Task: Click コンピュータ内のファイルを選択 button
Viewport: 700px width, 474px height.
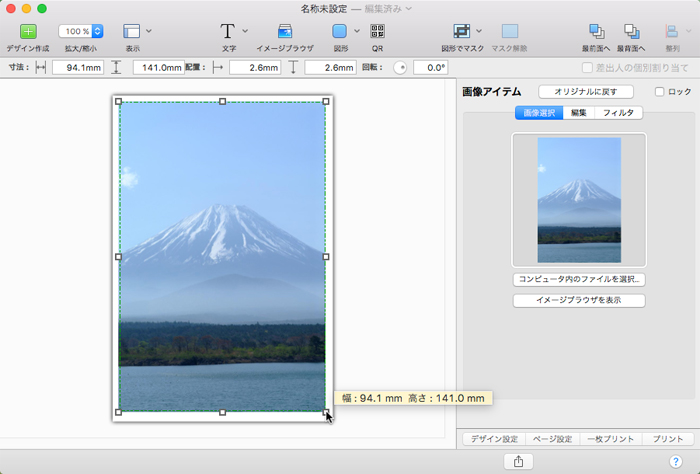Action: coord(579,280)
